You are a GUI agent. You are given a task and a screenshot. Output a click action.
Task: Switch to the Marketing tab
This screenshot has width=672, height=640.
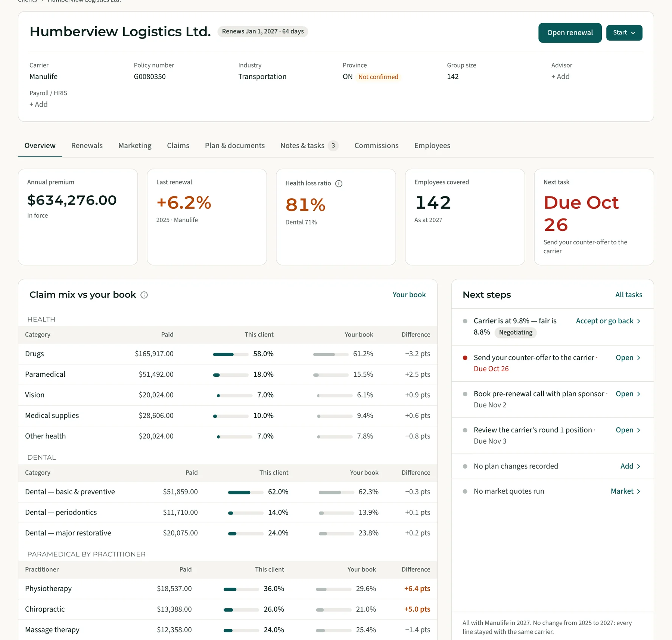coord(135,146)
